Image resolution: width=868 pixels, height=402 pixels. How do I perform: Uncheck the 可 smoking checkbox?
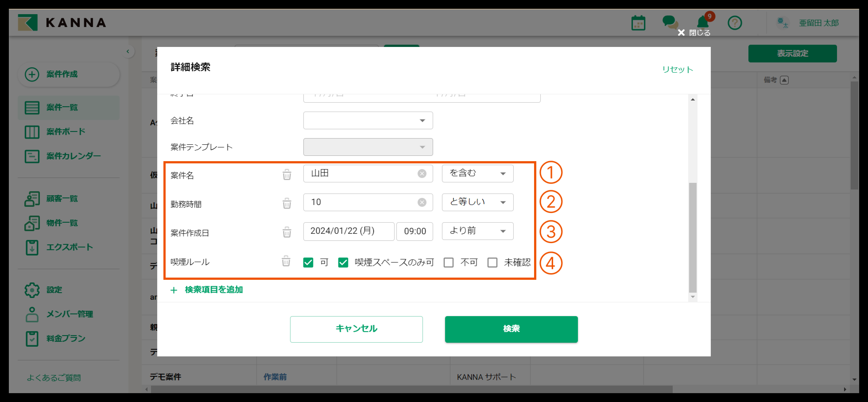(308, 263)
